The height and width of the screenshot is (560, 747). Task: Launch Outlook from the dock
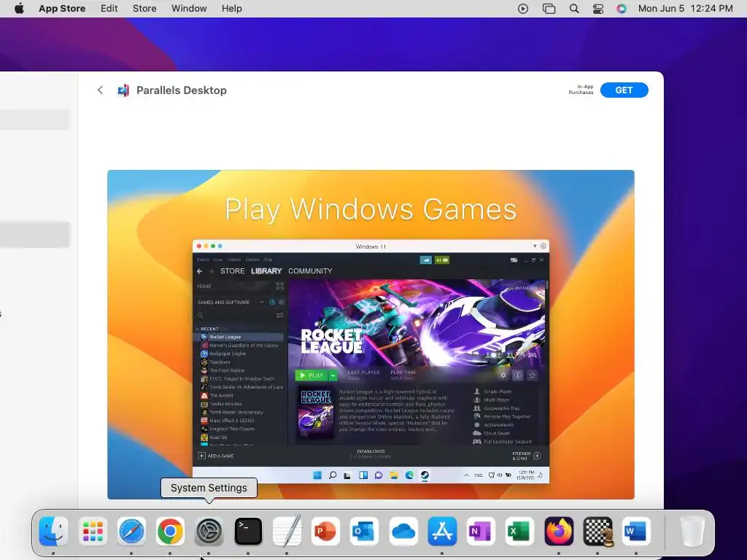[x=365, y=531]
